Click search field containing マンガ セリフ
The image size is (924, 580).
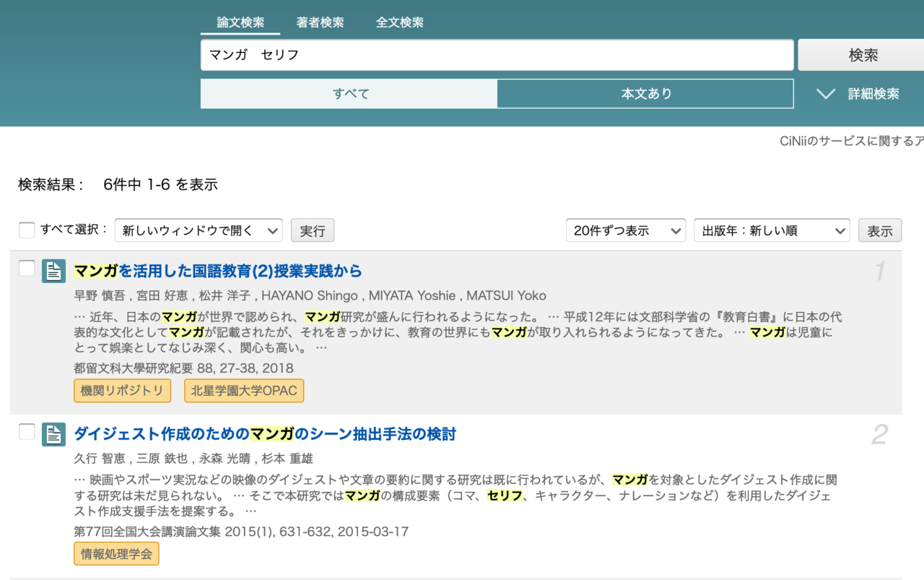click(x=497, y=55)
